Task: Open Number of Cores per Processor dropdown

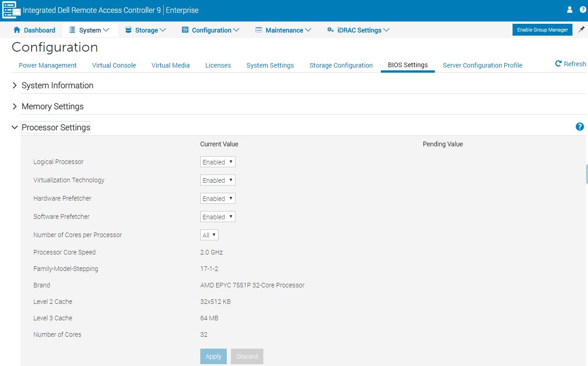Action: 209,235
